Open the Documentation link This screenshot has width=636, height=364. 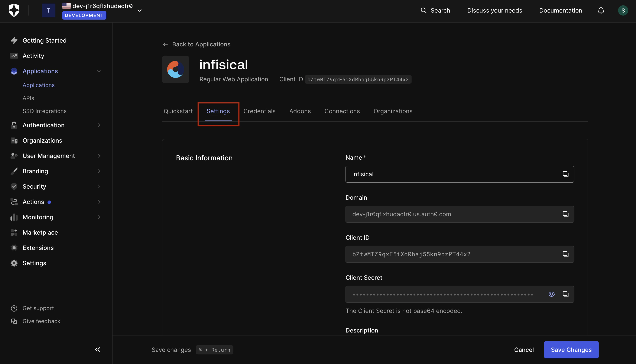point(560,10)
